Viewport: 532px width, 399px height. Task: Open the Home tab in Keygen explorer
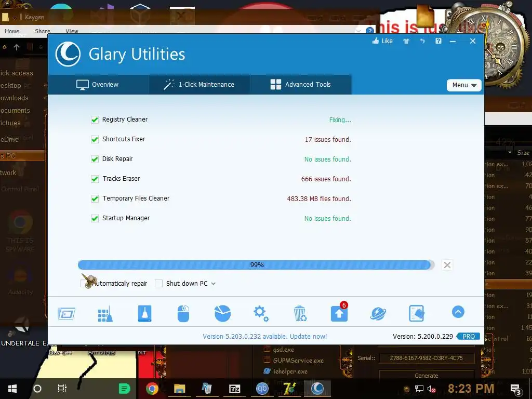point(12,31)
